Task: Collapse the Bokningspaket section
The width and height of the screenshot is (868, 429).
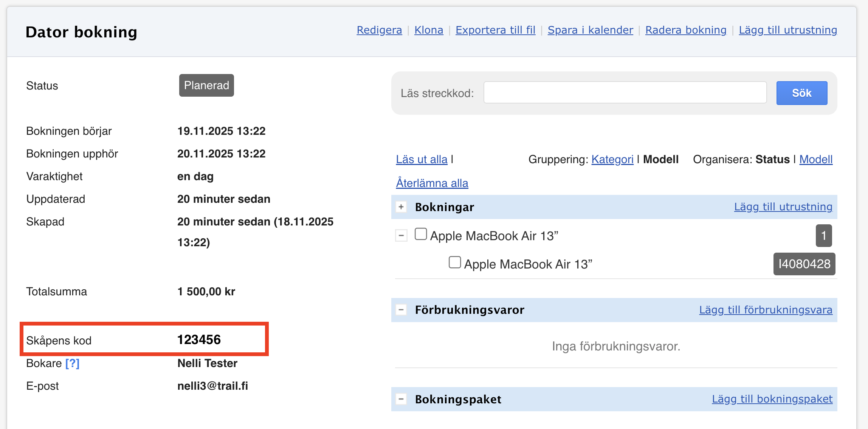Action: point(401,399)
